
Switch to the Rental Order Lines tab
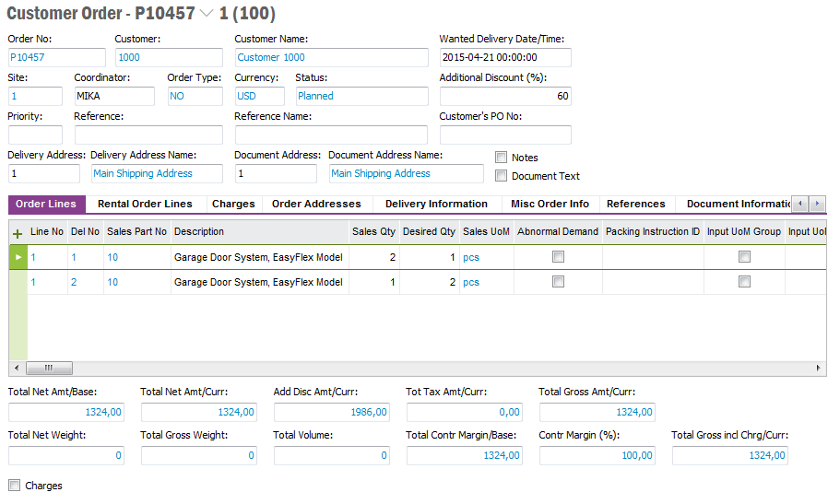coord(145,204)
